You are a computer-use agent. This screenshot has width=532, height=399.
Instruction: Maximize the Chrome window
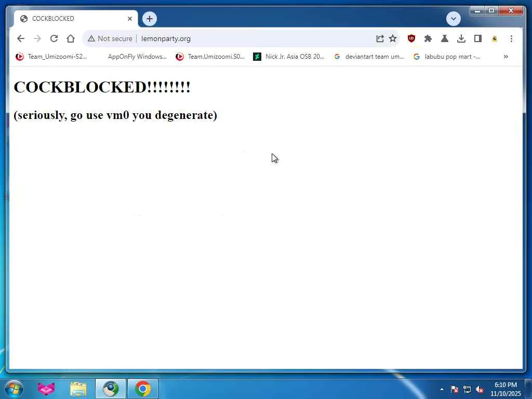click(x=491, y=11)
